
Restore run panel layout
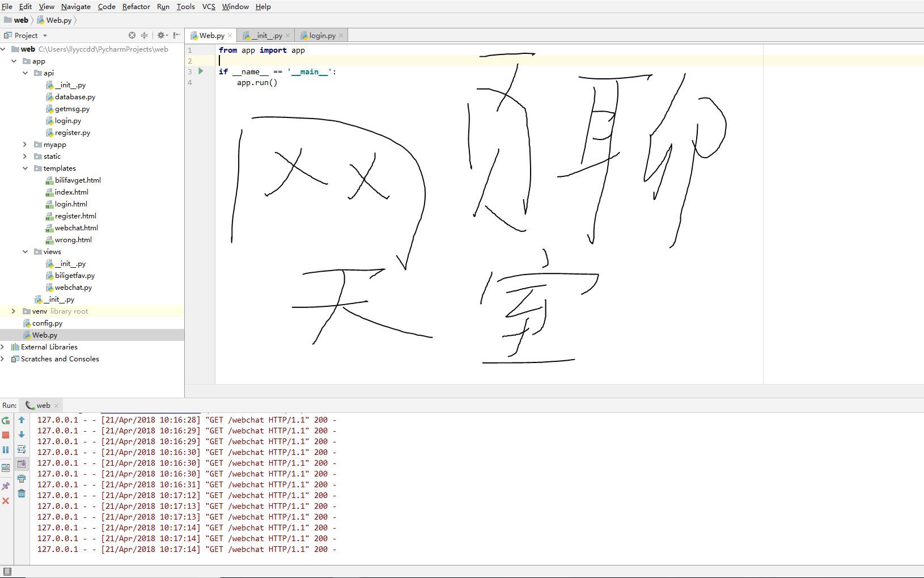tap(6, 468)
